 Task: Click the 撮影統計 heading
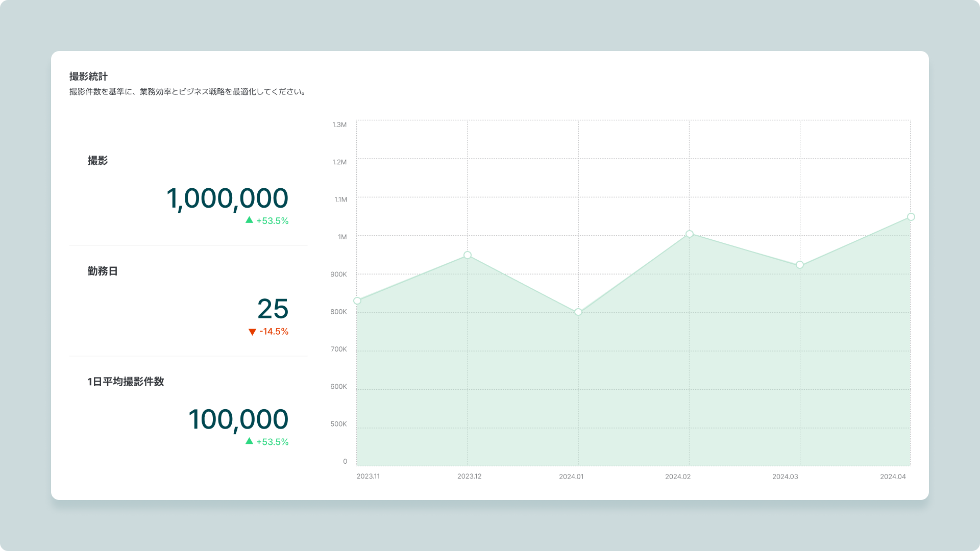pos(88,77)
